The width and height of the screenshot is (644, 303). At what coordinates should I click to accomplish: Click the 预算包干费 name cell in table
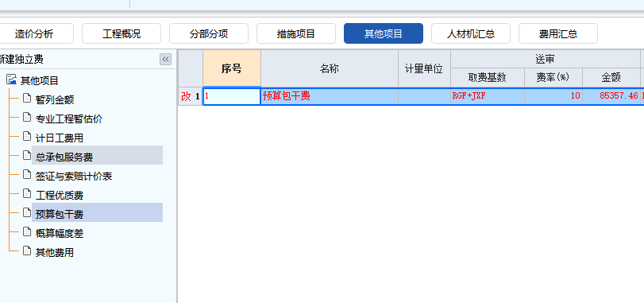(330, 96)
